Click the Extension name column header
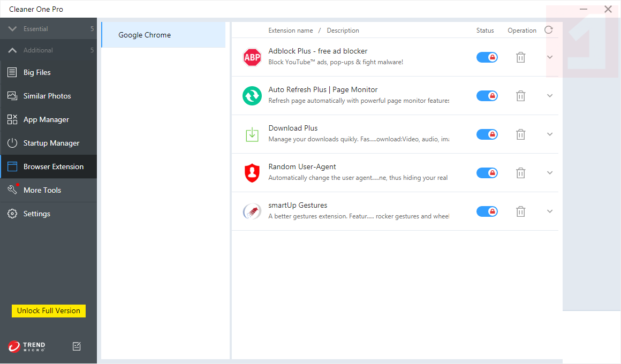Viewport: 621px width, 364px height. pyautogui.click(x=291, y=31)
